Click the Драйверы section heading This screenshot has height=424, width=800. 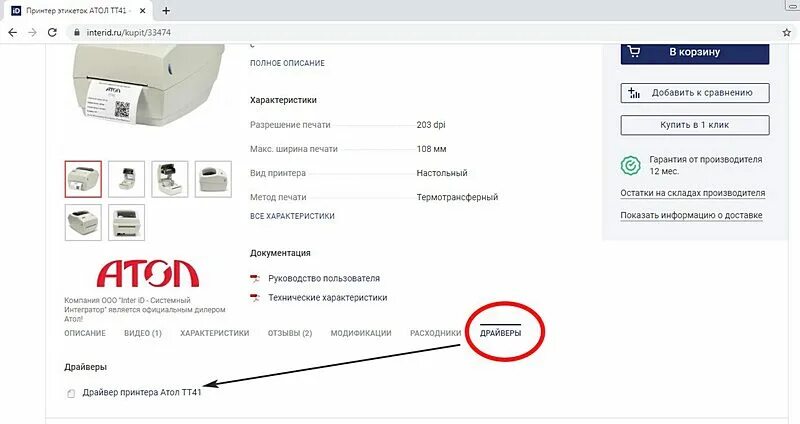(x=85, y=367)
